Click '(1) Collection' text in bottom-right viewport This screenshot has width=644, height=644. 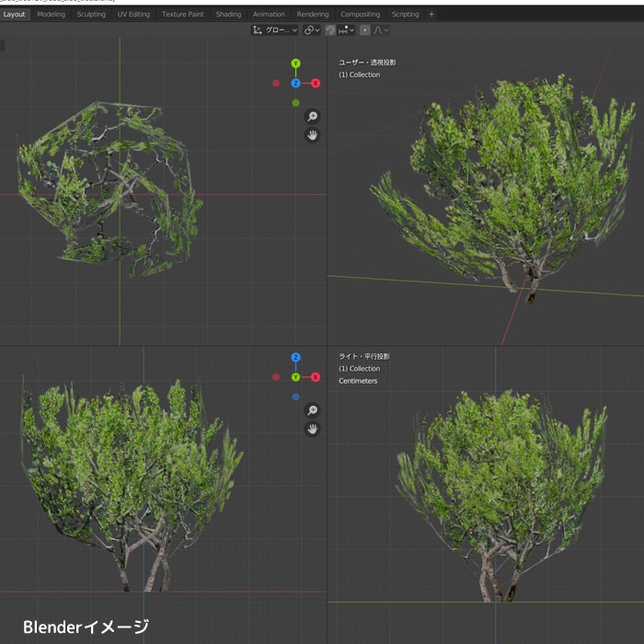point(360,369)
